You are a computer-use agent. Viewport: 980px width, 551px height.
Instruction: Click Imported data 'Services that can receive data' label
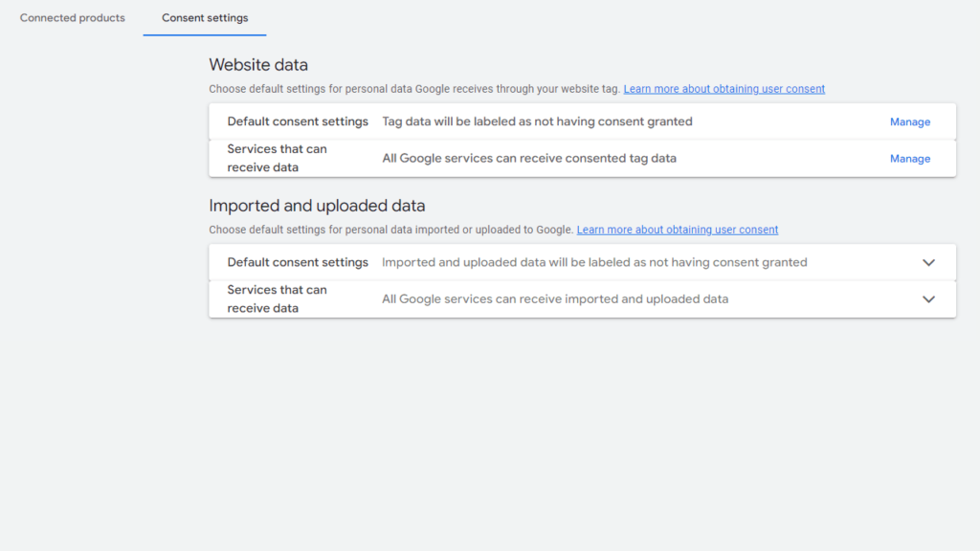click(277, 299)
